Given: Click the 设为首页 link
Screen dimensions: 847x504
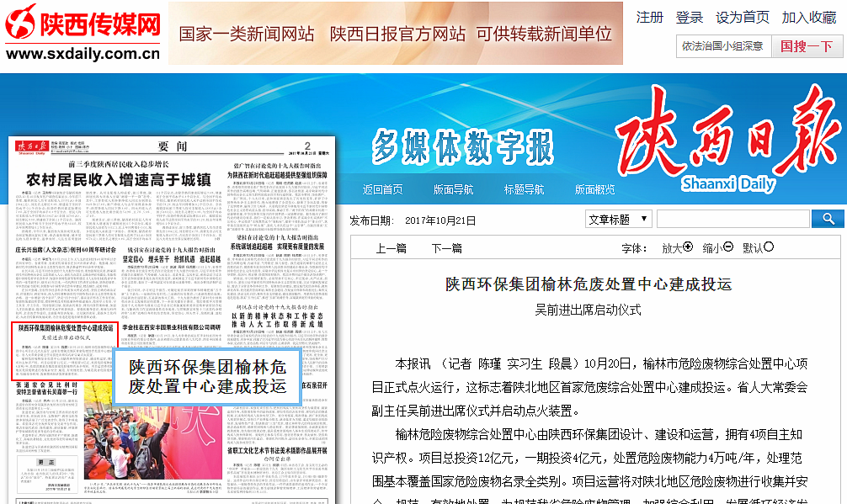Looking at the screenshot, I should click(x=742, y=18).
